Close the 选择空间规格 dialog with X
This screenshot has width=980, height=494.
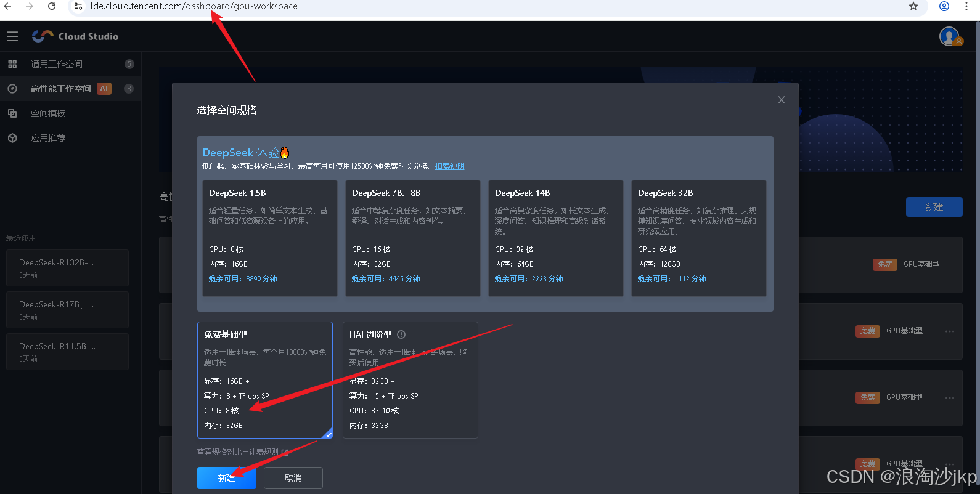coord(782,100)
